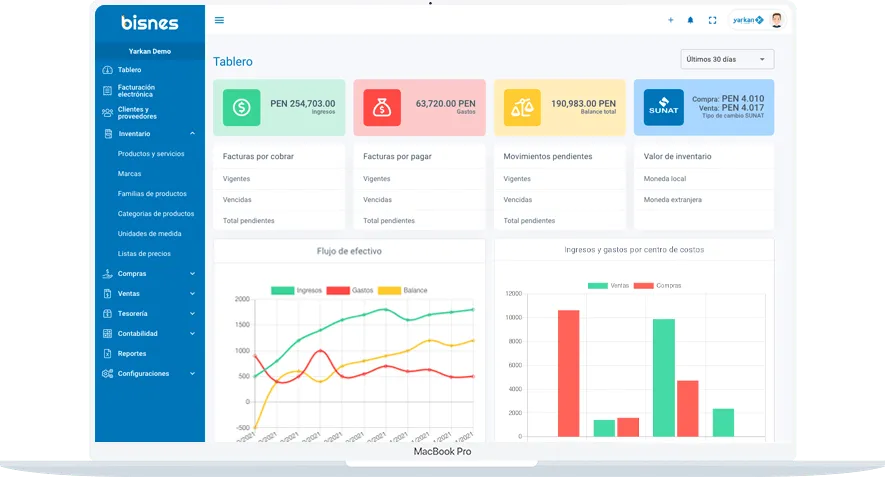
Task: Click the Reportes sidebar icon
Action: (x=107, y=353)
